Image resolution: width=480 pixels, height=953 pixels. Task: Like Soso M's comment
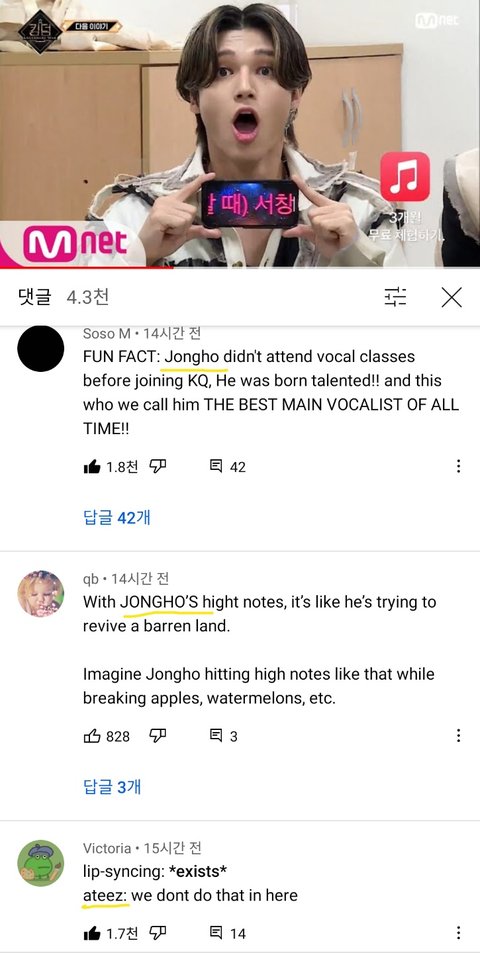(x=92, y=467)
